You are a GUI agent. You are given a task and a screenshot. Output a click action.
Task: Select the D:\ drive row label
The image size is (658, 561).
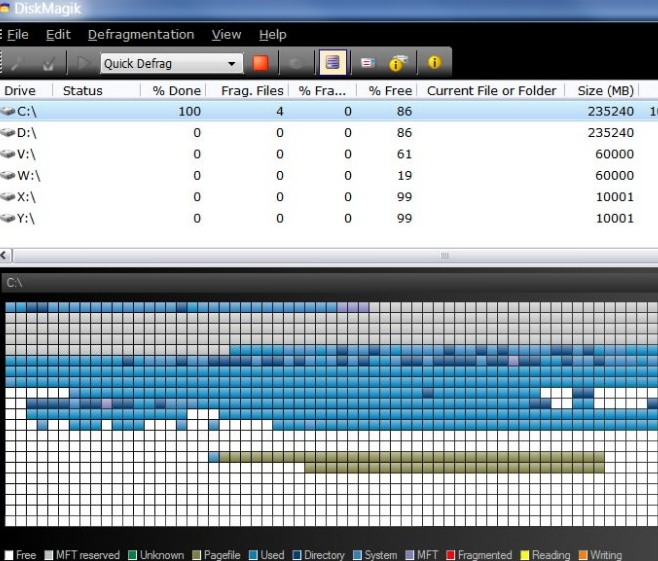point(27,133)
